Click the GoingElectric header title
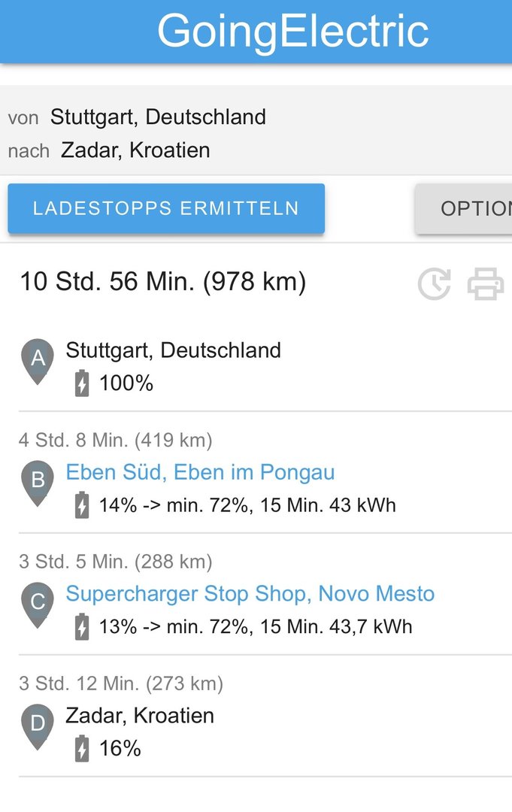 click(x=292, y=32)
